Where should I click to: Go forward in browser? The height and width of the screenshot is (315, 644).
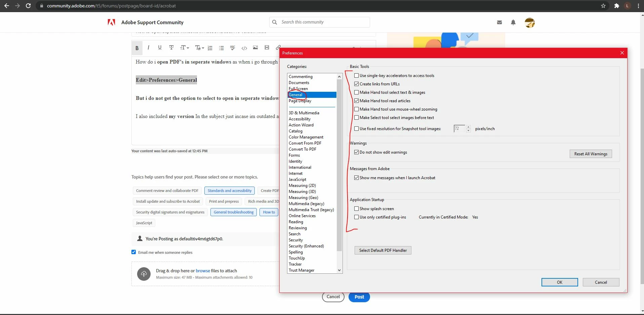click(17, 6)
